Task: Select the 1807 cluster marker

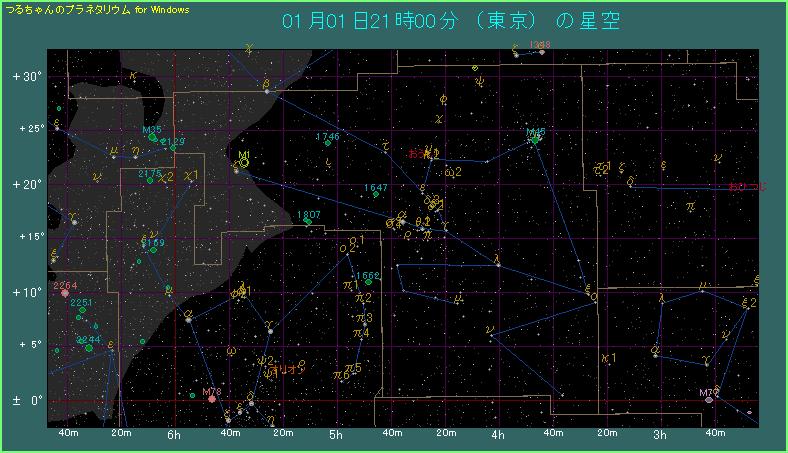Action: click(x=309, y=222)
